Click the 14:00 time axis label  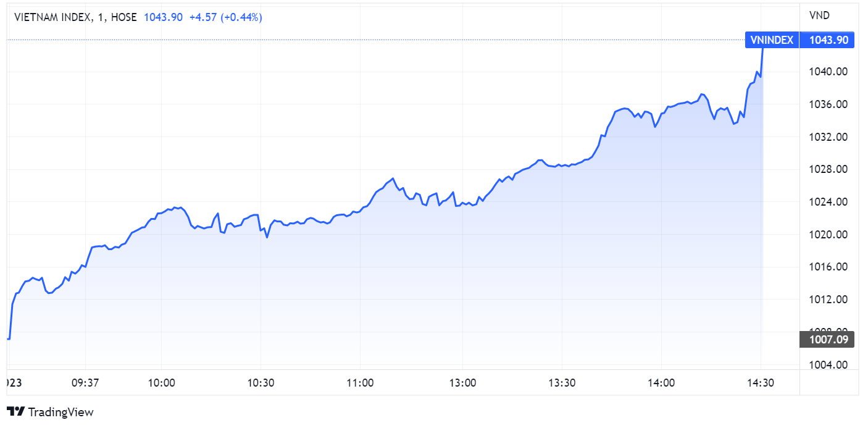[661, 383]
